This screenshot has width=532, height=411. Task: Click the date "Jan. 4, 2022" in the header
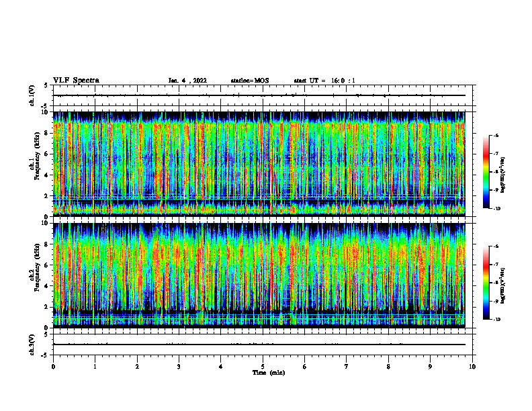coord(187,81)
